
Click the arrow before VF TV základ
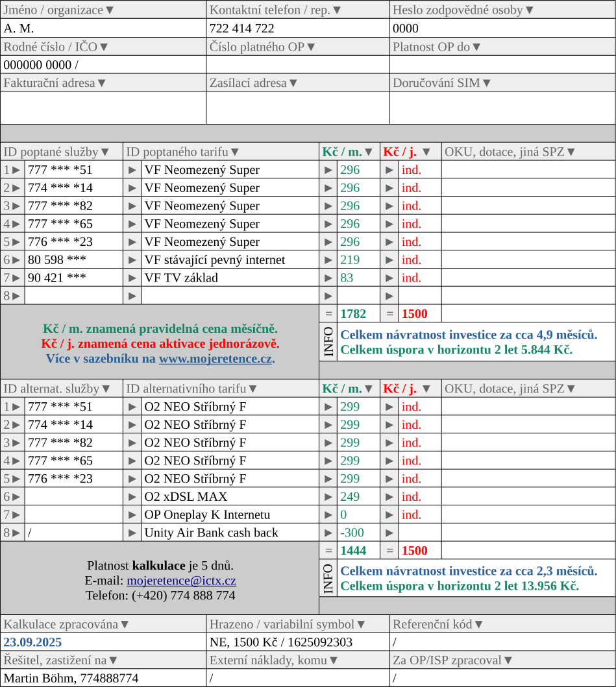(132, 278)
